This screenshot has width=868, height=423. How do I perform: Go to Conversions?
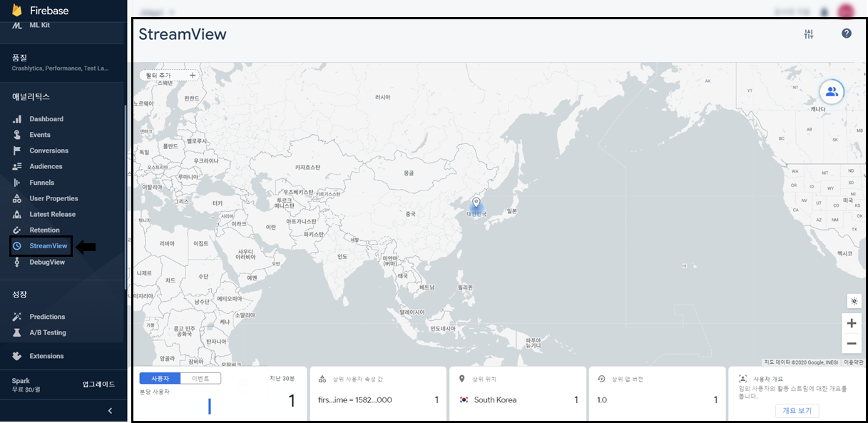48,151
